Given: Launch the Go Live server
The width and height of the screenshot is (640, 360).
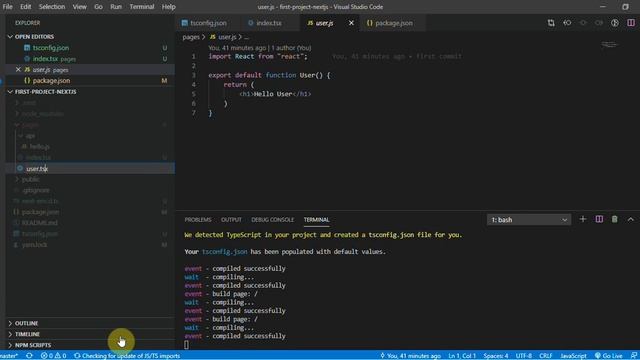Looking at the screenshot, I should (609, 356).
